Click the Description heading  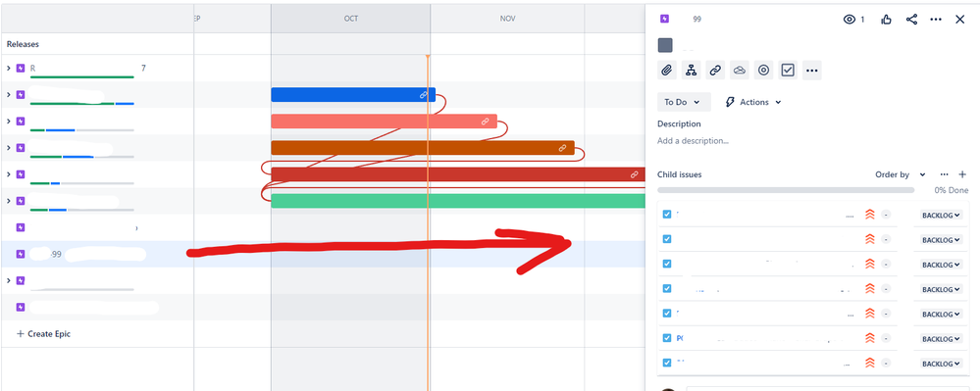679,123
